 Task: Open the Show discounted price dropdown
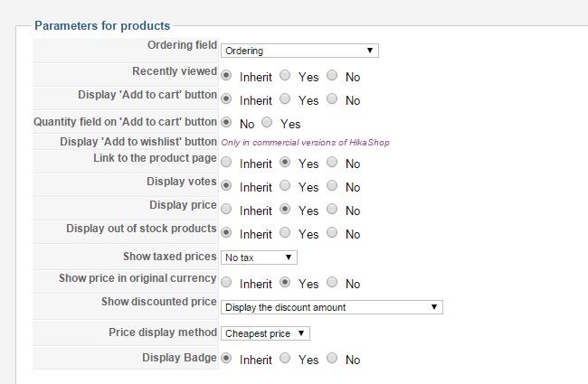click(x=331, y=307)
